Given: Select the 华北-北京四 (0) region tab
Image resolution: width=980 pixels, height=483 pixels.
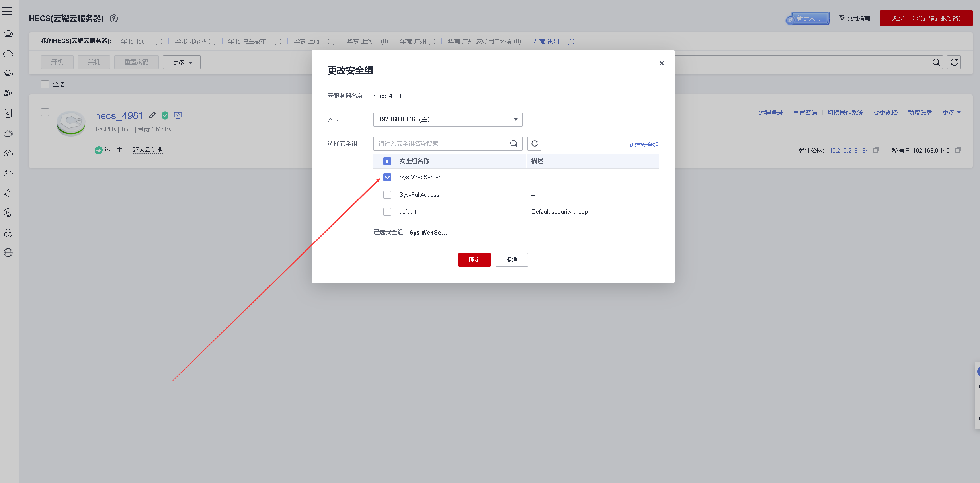Looking at the screenshot, I should click(x=195, y=41).
